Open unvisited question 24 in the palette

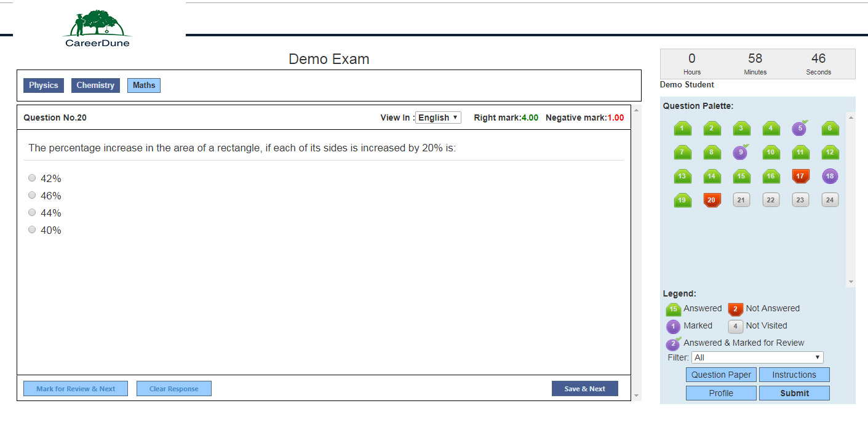(x=830, y=200)
